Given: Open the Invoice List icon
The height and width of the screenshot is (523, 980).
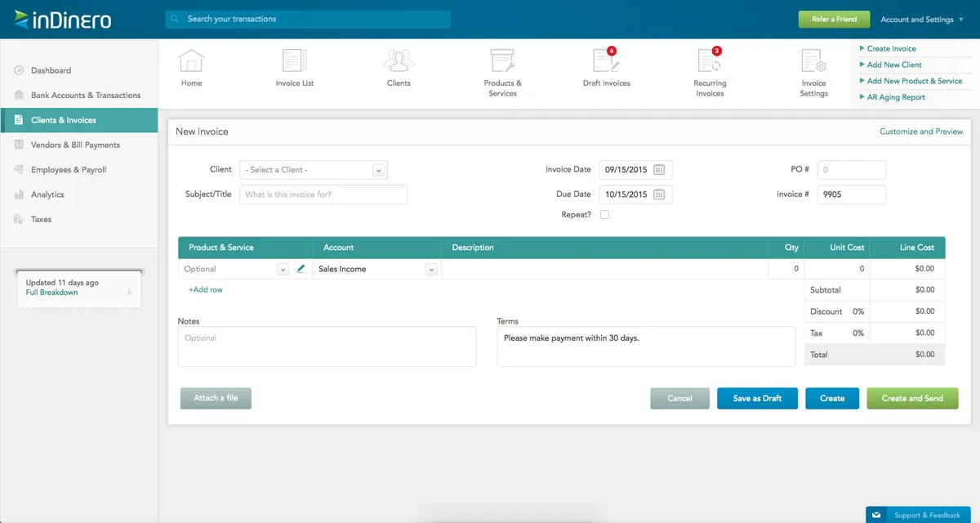Looking at the screenshot, I should click(294, 60).
